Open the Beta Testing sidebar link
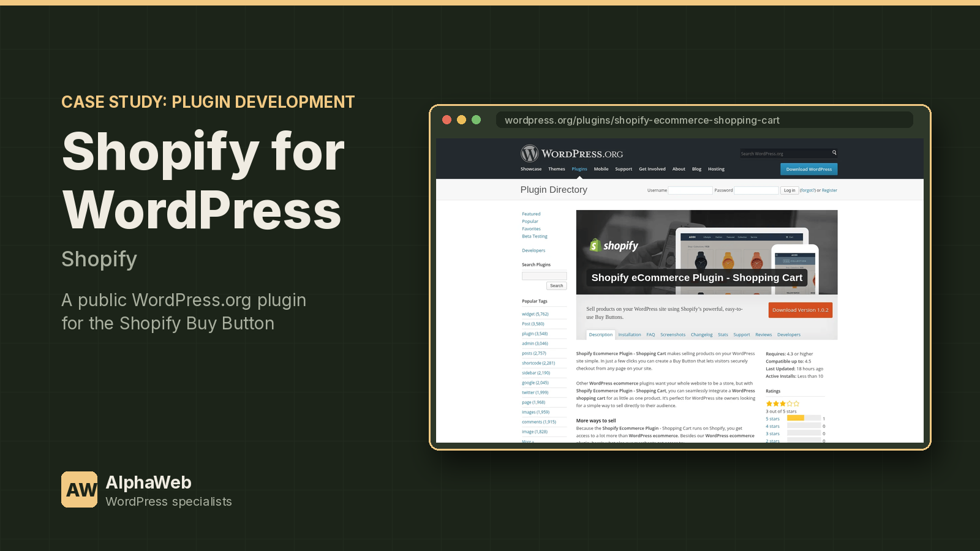The image size is (980, 551). pyautogui.click(x=535, y=236)
